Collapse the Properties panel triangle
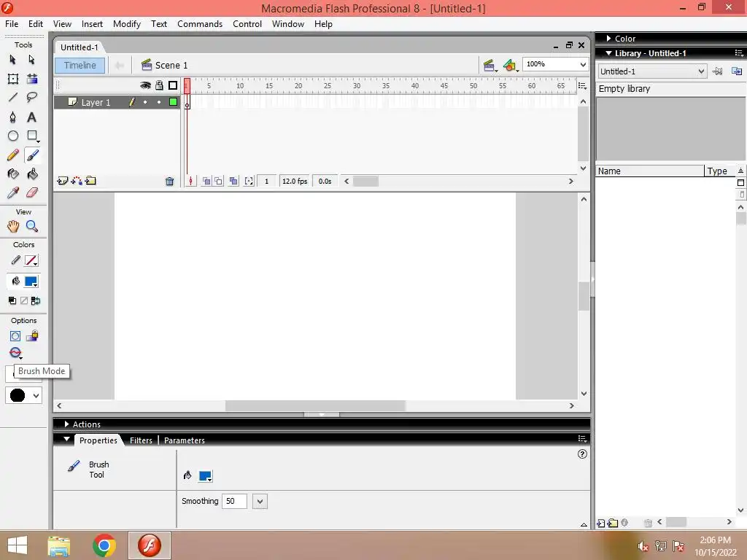This screenshot has height=560, width=747. click(x=66, y=439)
